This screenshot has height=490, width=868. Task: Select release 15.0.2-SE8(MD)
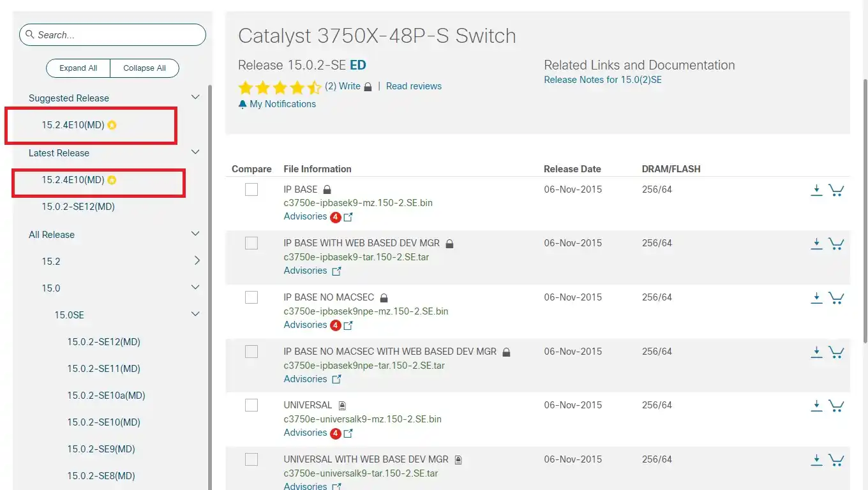pos(101,476)
